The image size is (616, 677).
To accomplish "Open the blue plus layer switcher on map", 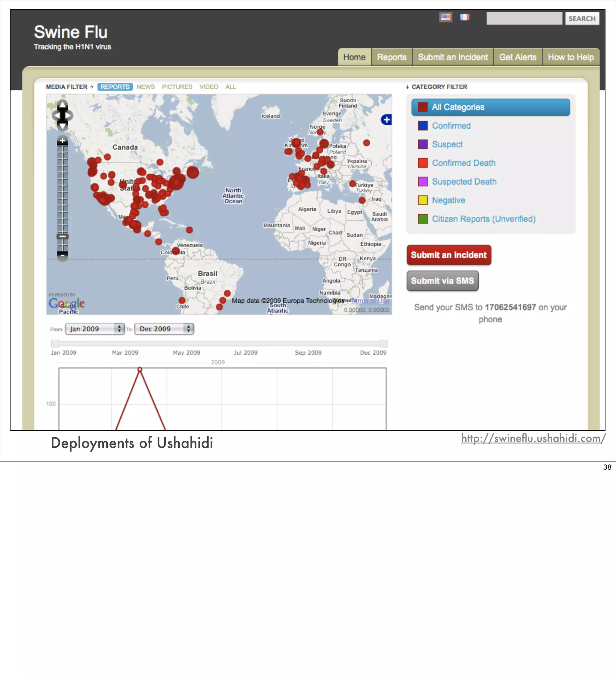I will pyautogui.click(x=386, y=120).
